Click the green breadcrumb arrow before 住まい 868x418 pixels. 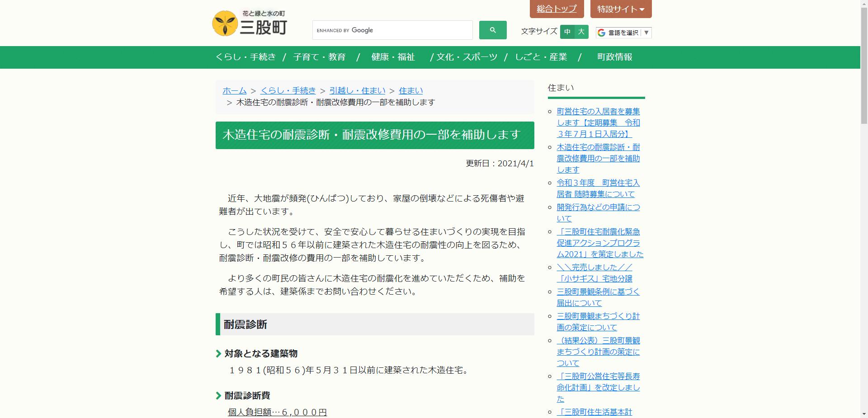(392, 90)
